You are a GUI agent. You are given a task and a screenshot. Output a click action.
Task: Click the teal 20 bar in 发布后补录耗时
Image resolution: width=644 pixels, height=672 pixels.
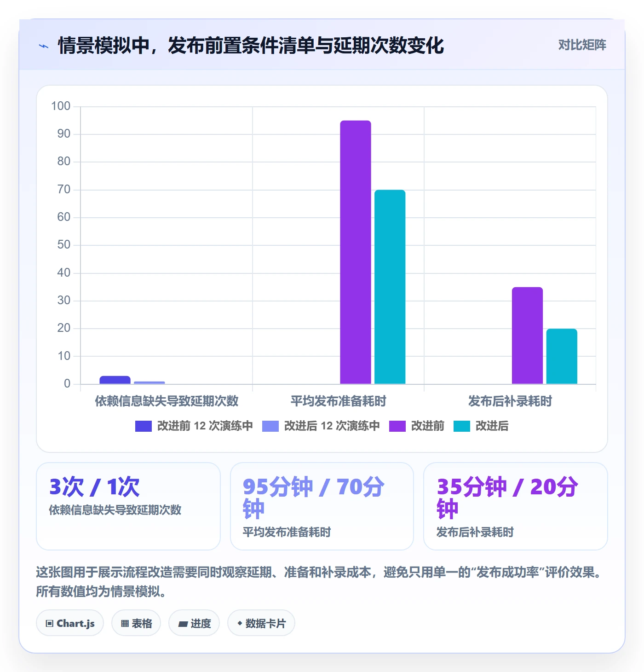pos(562,356)
